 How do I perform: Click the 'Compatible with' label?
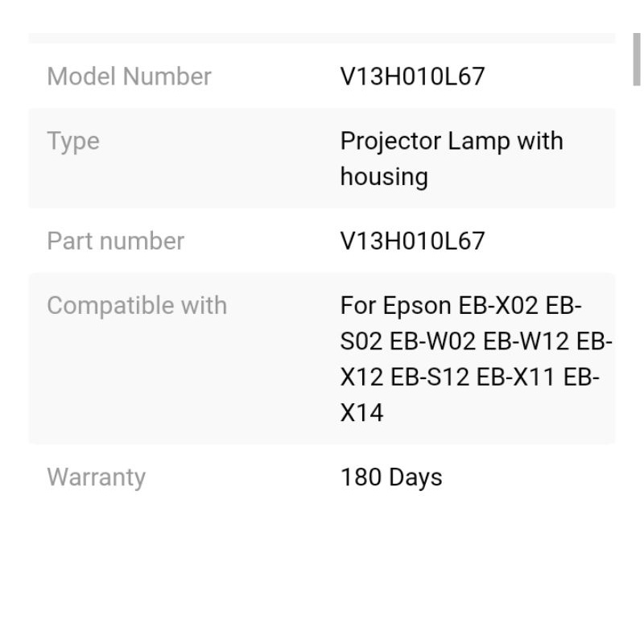(137, 306)
